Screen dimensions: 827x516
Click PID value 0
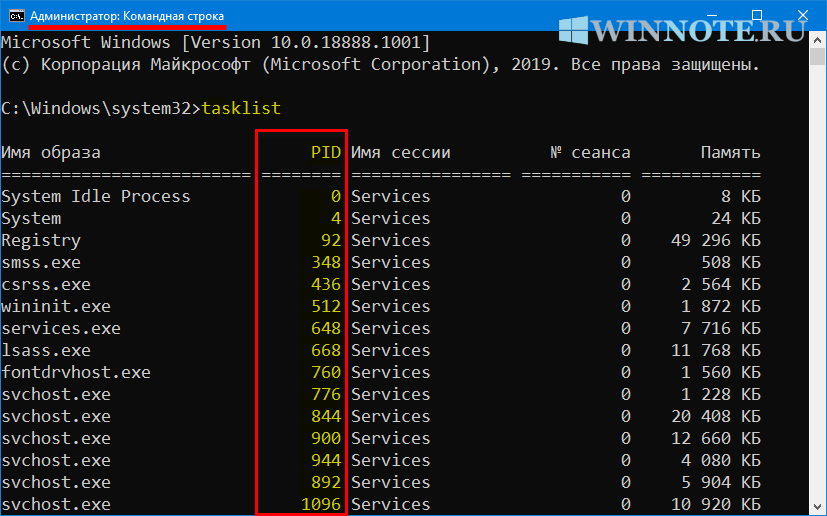click(x=336, y=196)
